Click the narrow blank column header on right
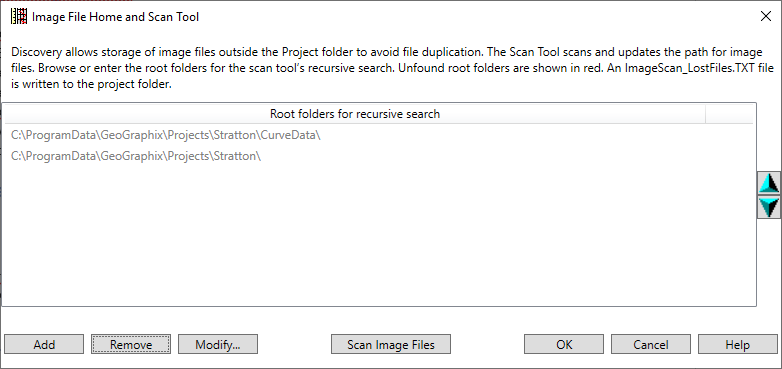 pos(730,114)
